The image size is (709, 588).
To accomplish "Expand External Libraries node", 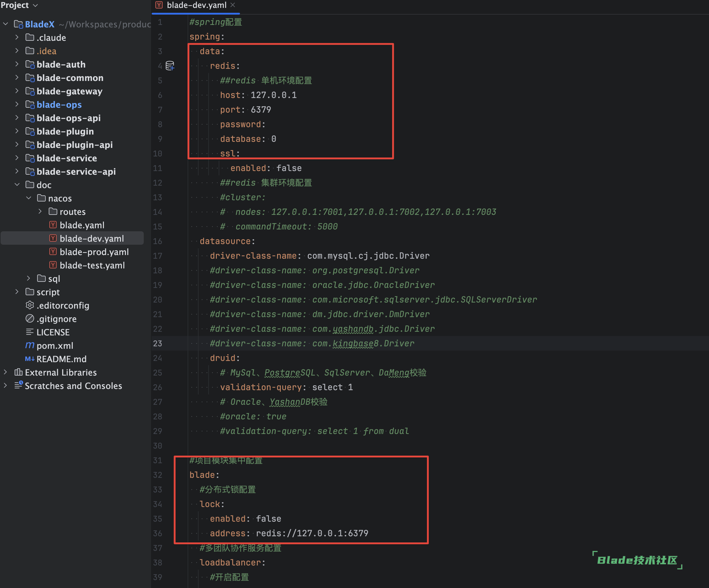I will [6, 372].
